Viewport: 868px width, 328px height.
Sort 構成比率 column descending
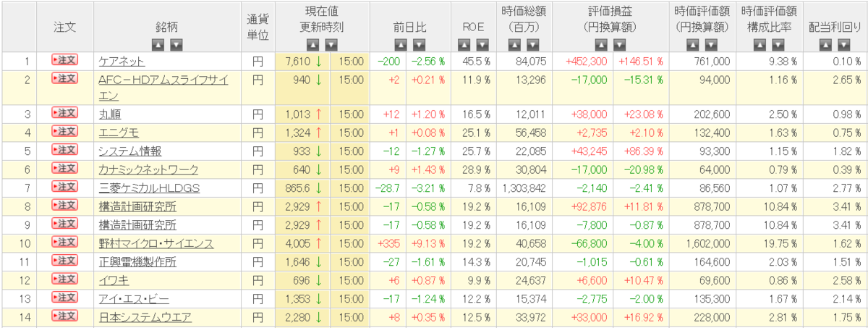777,45
